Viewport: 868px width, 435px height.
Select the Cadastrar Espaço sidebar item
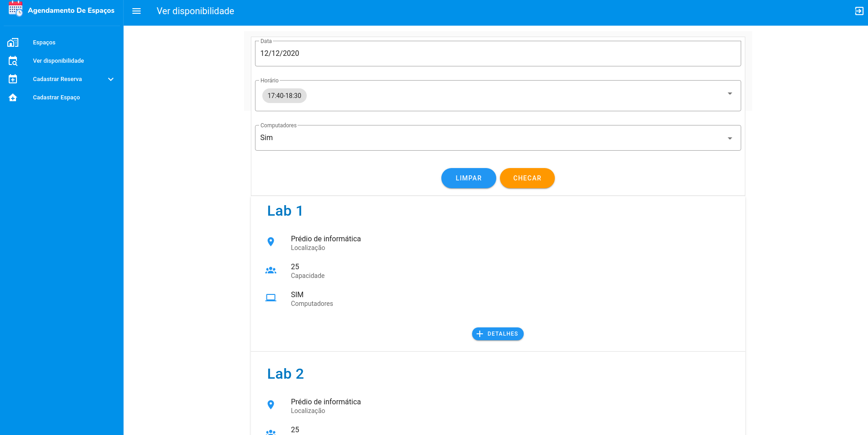62,98
